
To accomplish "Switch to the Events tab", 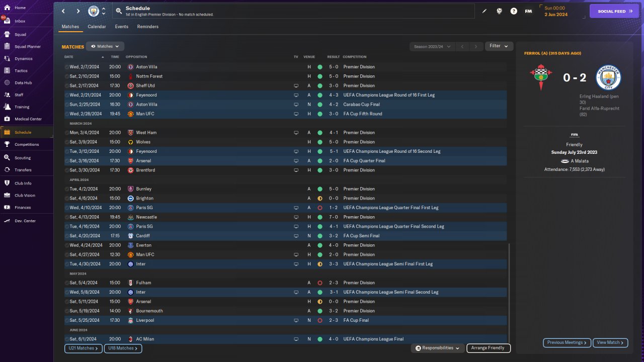I will tap(121, 27).
